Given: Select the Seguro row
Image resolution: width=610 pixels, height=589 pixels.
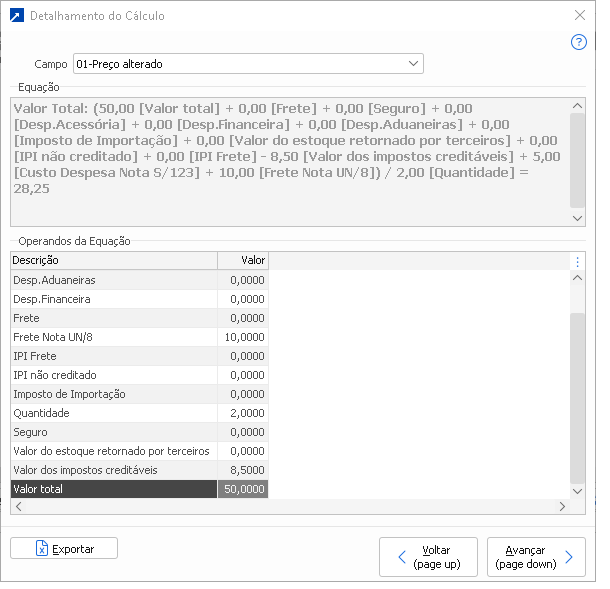Looking at the screenshot, I should pyautogui.click(x=139, y=432).
